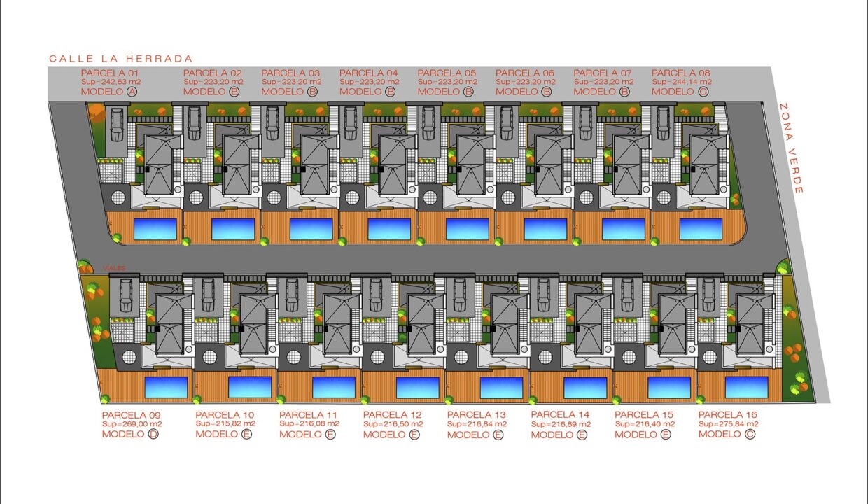
Task: Click the round patio circle on Parcela 13
Action: pos(461,357)
